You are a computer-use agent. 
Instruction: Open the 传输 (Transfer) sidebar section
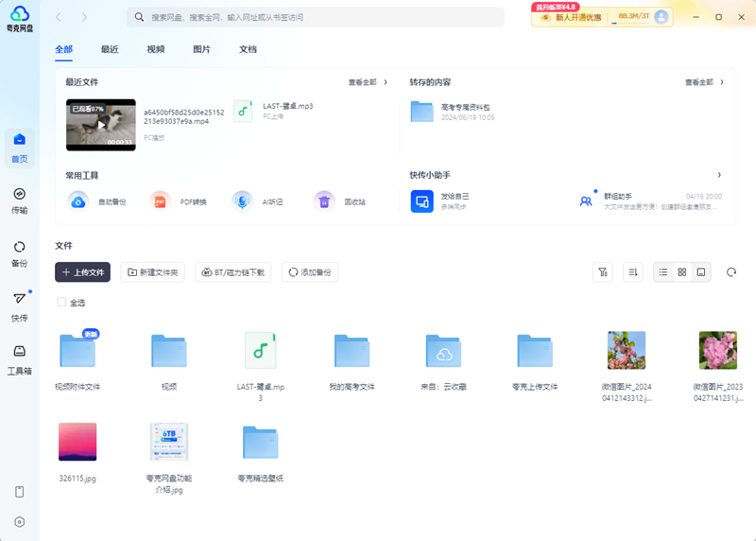point(19,199)
